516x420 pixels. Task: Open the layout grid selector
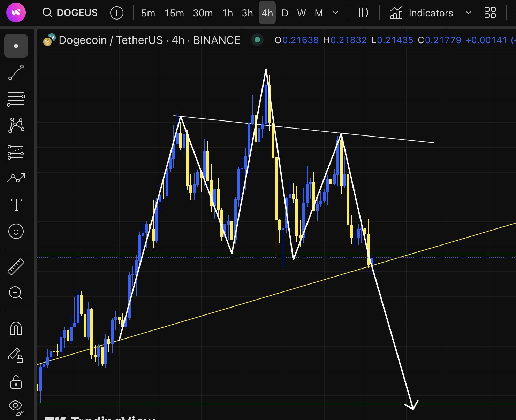point(490,13)
